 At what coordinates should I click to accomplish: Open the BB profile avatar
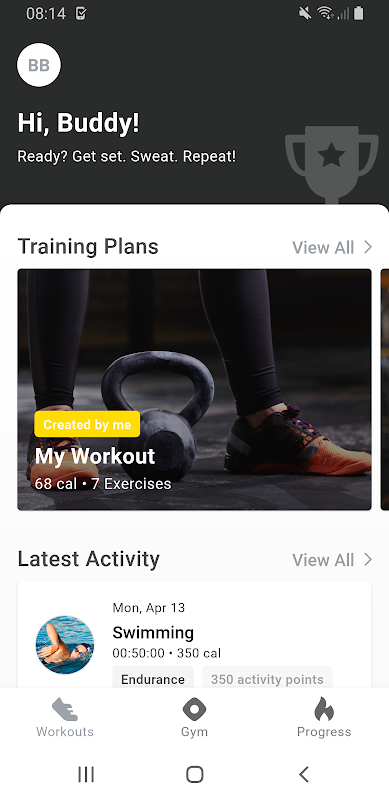pyautogui.click(x=39, y=65)
